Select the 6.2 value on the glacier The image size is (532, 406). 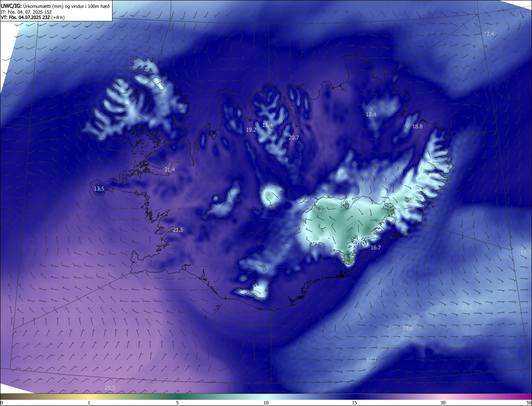(319, 210)
